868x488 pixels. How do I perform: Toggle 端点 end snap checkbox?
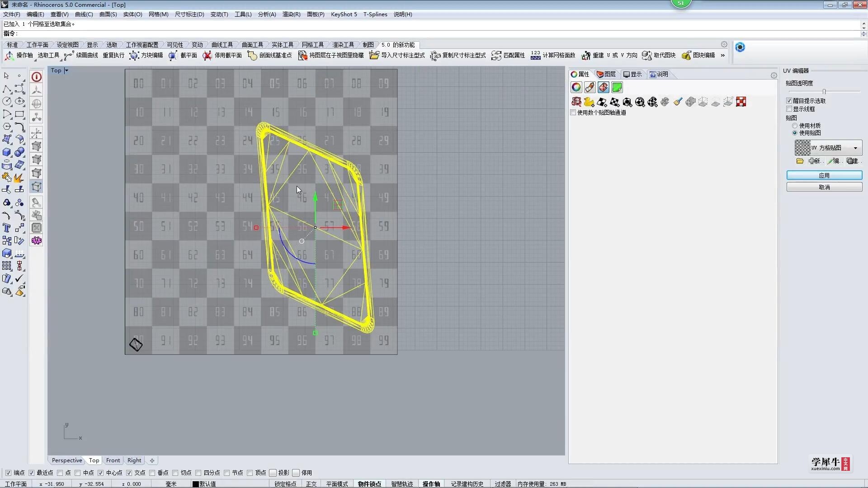8,473
